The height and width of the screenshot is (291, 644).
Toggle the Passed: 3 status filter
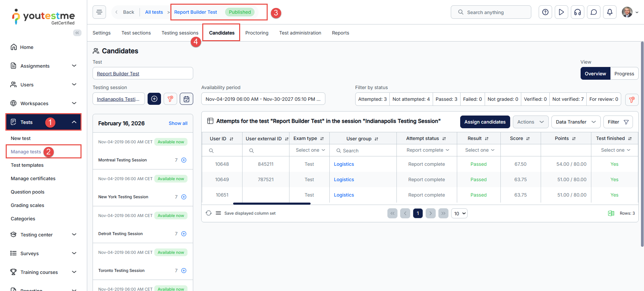(x=446, y=99)
